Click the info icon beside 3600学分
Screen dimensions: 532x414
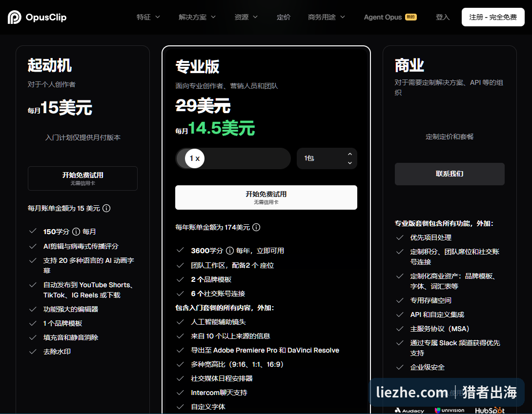[230, 251]
